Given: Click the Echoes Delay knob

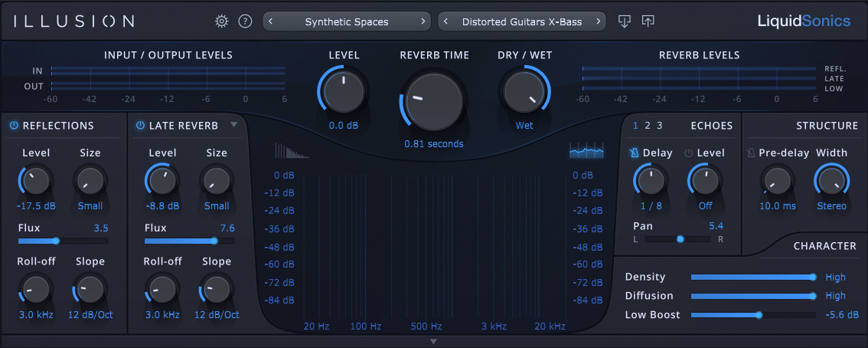Looking at the screenshot, I should click(651, 181).
